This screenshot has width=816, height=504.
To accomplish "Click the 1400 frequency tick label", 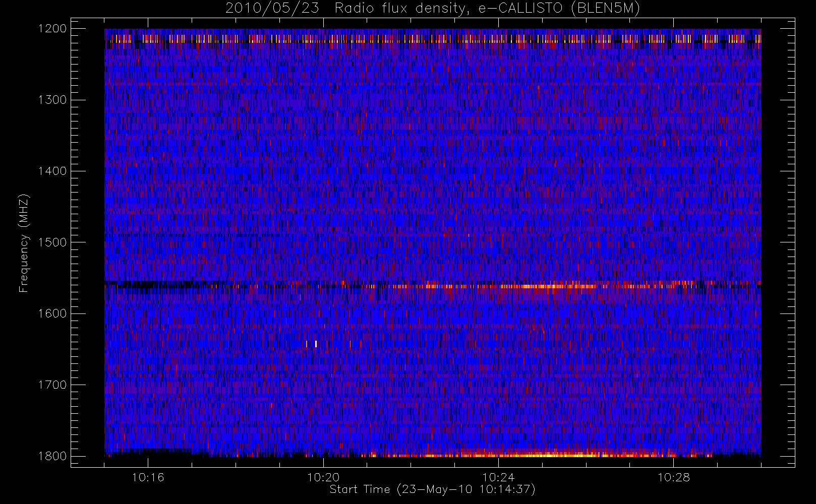I will (x=52, y=171).
